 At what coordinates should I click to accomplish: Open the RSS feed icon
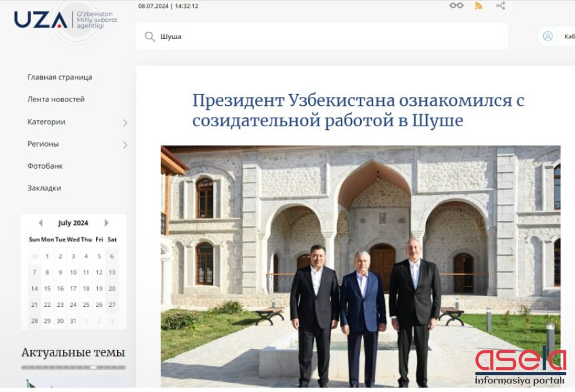(x=478, y=6)
